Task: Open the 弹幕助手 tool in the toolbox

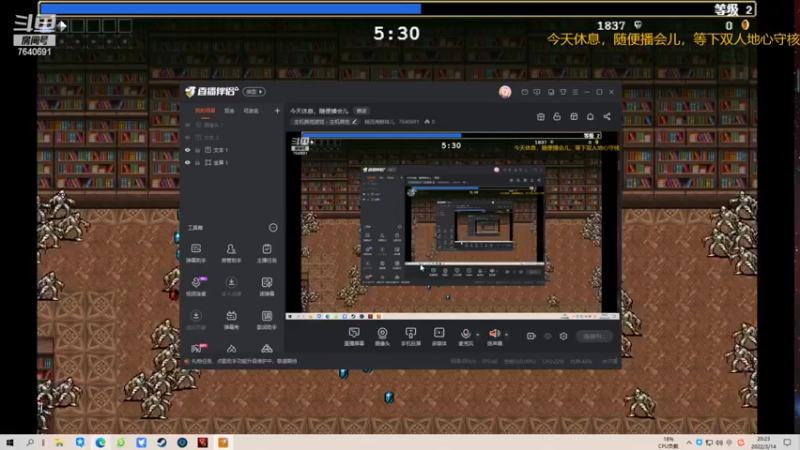Action: 196,253
